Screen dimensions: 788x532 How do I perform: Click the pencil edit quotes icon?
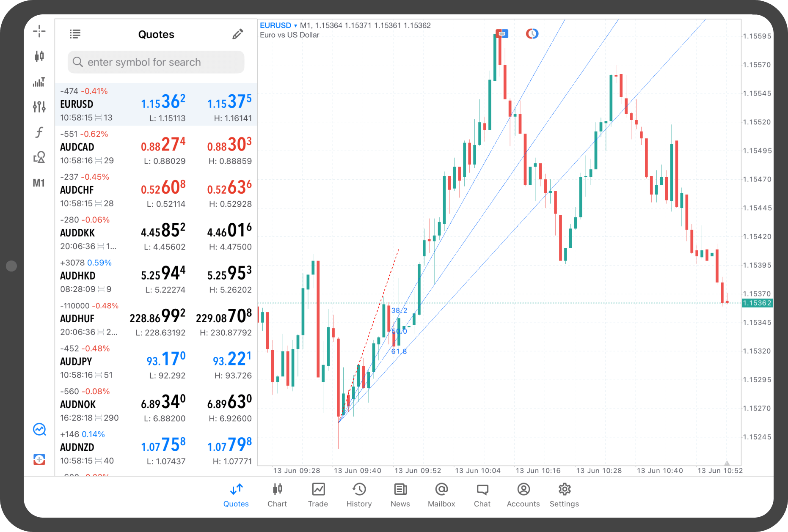coord(238,34)
